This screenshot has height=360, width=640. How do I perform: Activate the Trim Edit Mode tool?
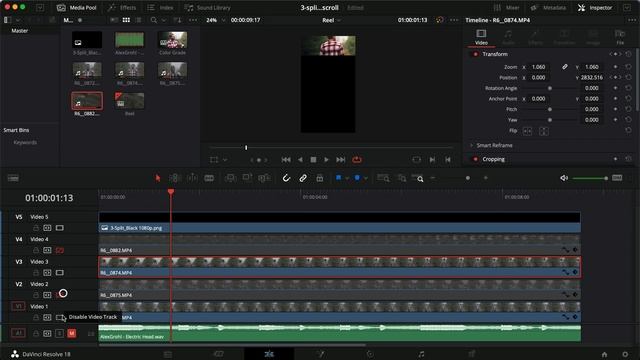[175, 178]
